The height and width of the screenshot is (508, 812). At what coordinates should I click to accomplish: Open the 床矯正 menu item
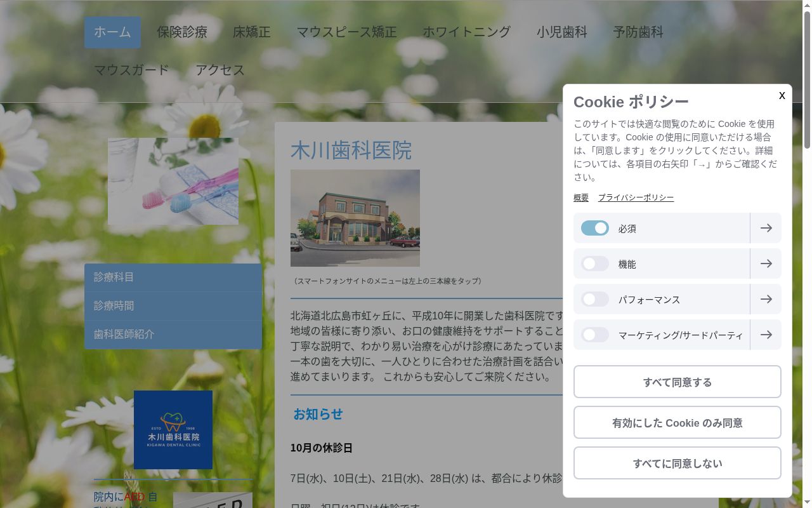[252, 32]
